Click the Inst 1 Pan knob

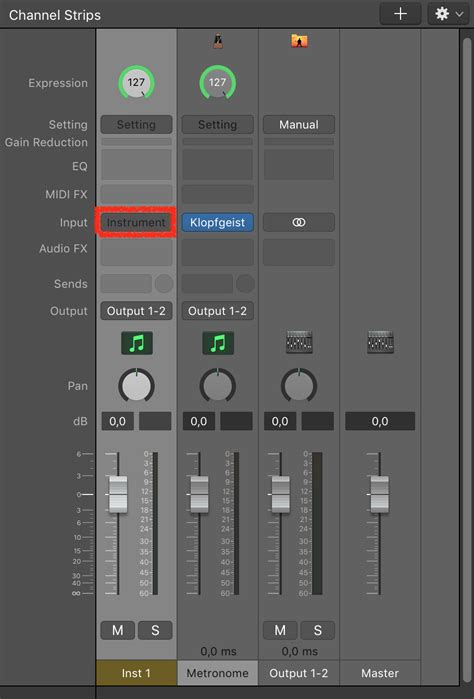tap(136, 386)
